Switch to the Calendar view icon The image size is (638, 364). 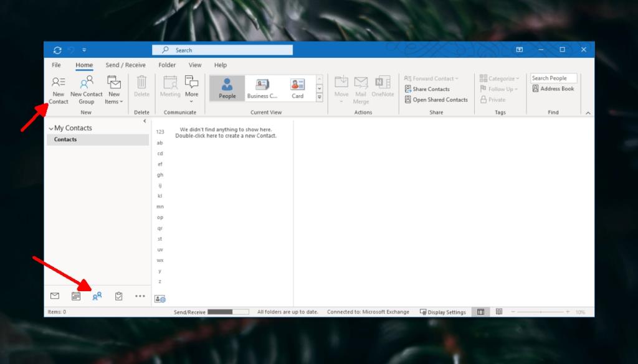[x=75, y=296]
